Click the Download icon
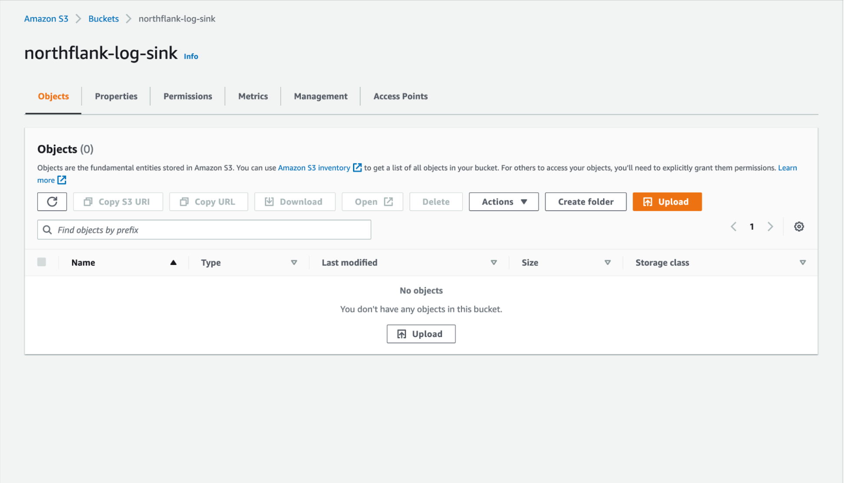The image size is (868, 483). [269, 202]
